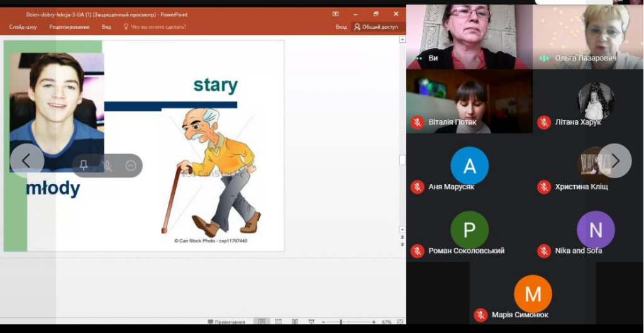Click the next slide double arrow on the scrollbar
The width and height of the screenshot is (644, 333).
coord(402,246)
